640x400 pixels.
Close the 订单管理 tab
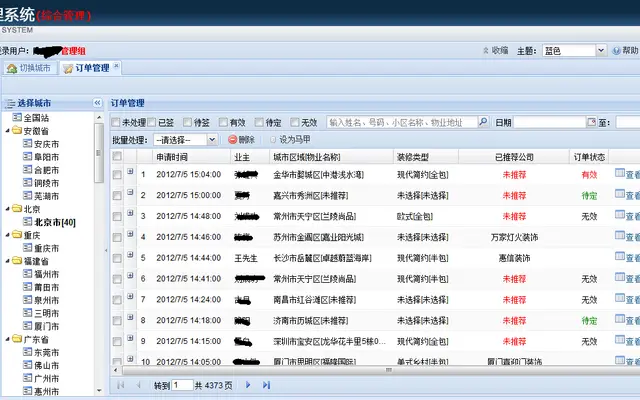click(116, 65)
